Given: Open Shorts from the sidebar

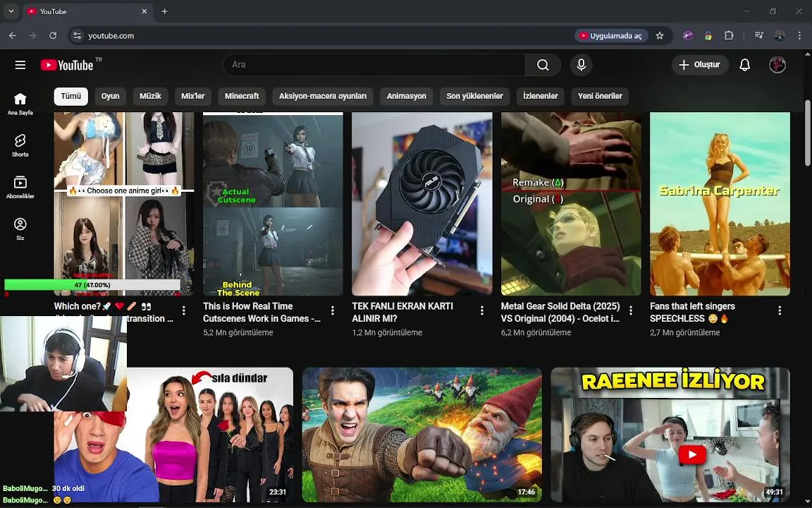Looking at the screenshot, I should [20, 145].
